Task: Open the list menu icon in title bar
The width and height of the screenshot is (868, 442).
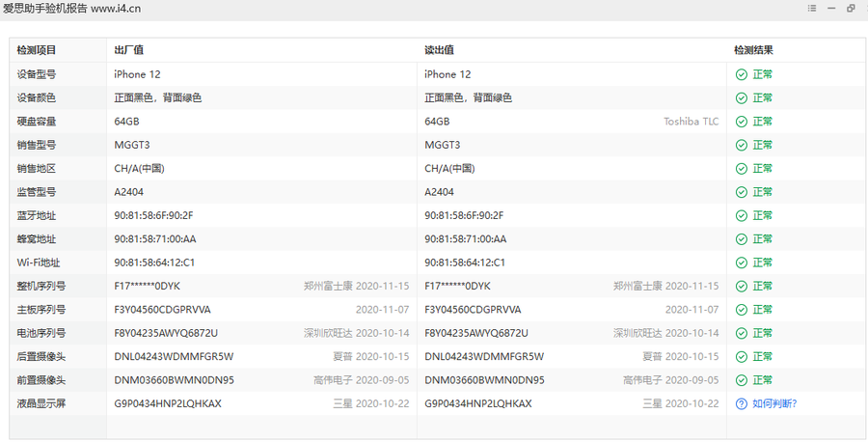Action: (812, 8)
